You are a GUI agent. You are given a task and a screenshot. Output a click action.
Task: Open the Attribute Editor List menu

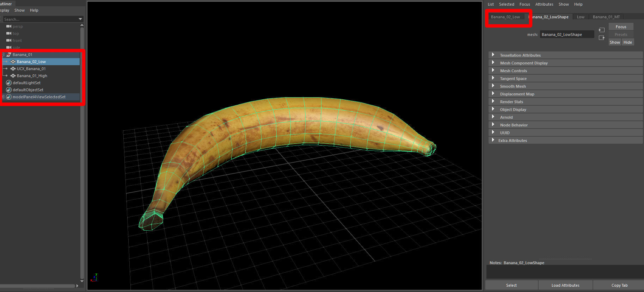[x=491, y=4]
